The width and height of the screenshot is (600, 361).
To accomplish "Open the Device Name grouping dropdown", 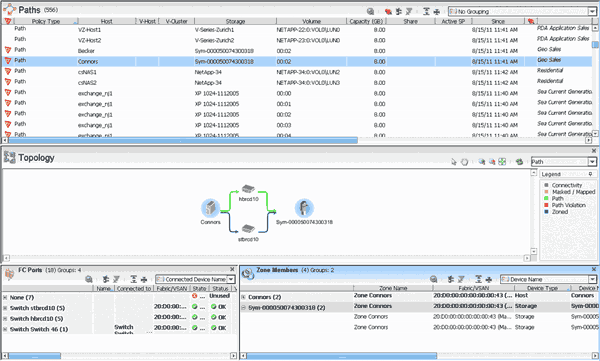I will coord(592,279).
